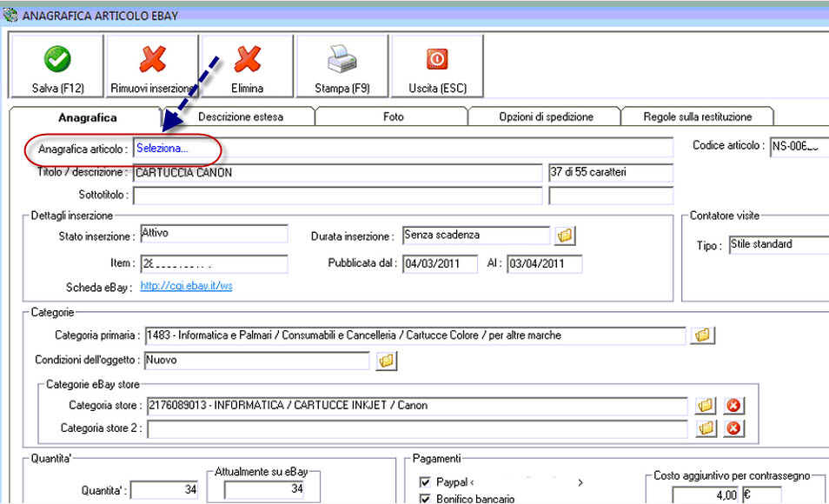Viewport: 829px width, 504px height.
Task: Click the Categoria primaria field 1483 - Informatica
Action: 415,335
